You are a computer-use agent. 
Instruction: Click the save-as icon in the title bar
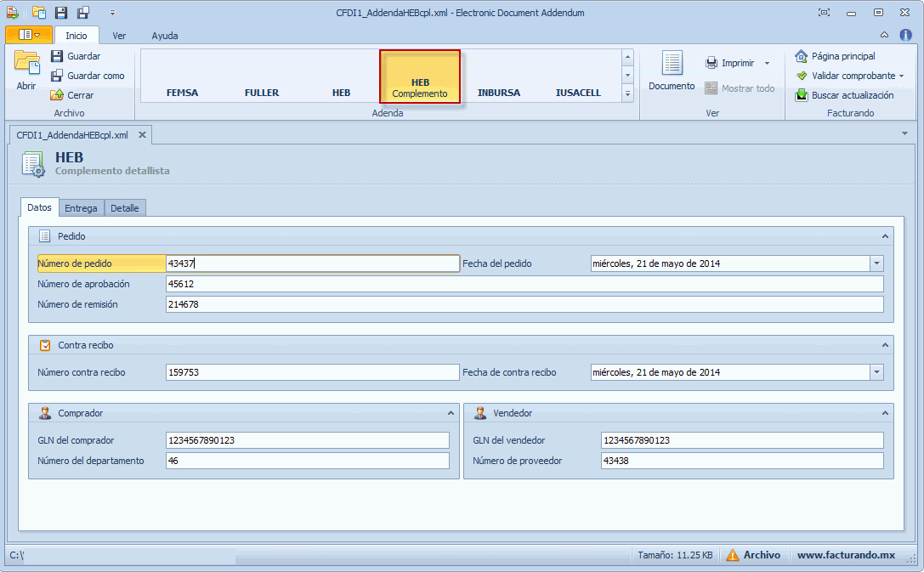click(x=83, y=13)
